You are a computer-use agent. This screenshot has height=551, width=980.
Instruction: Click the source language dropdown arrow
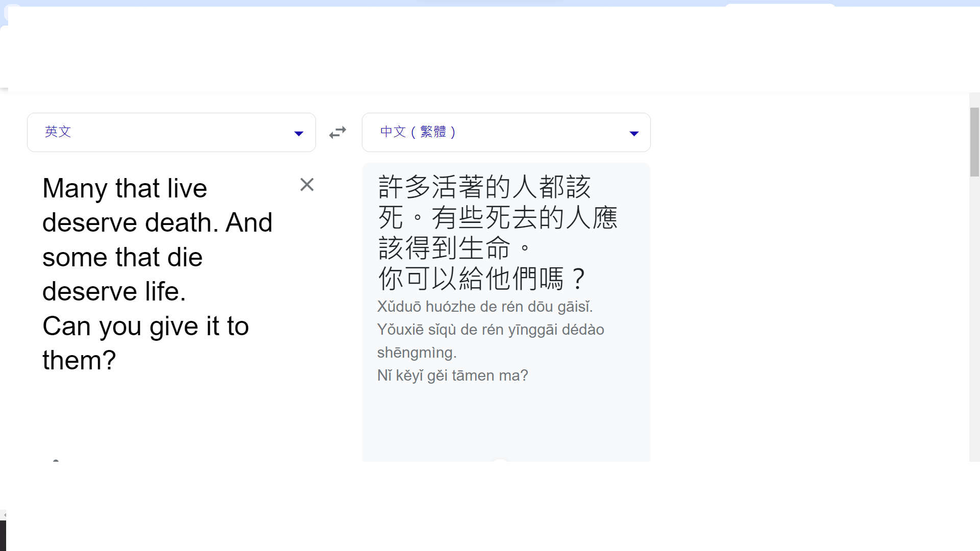299,134
